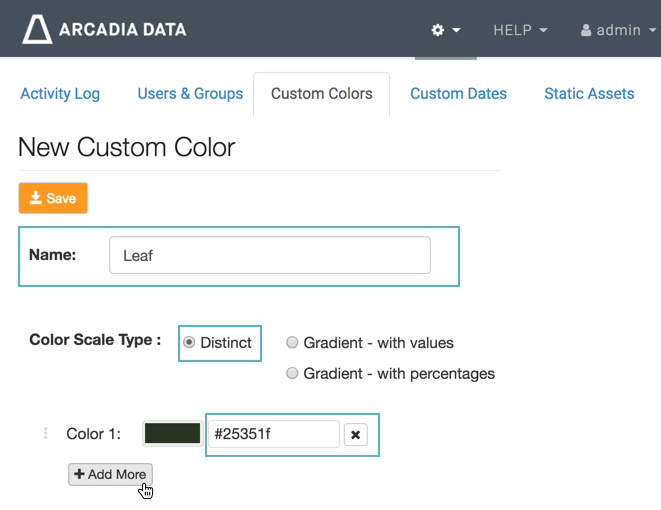
Task: Select the Custom Colors tab
Action: pos(321,93)
